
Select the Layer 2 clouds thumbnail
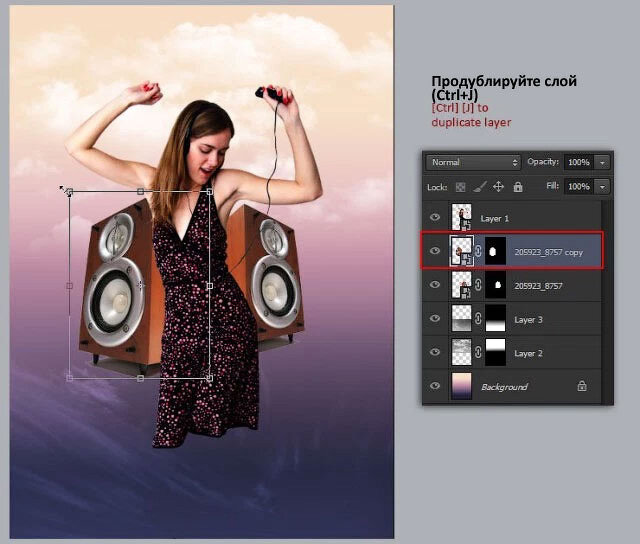[x=462, y=352]
